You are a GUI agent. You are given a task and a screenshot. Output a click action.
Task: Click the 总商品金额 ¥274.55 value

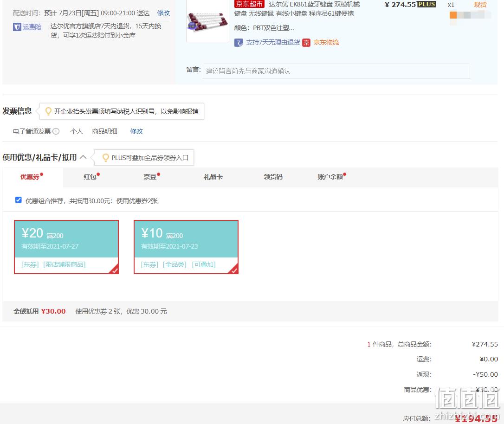(485, 344)
